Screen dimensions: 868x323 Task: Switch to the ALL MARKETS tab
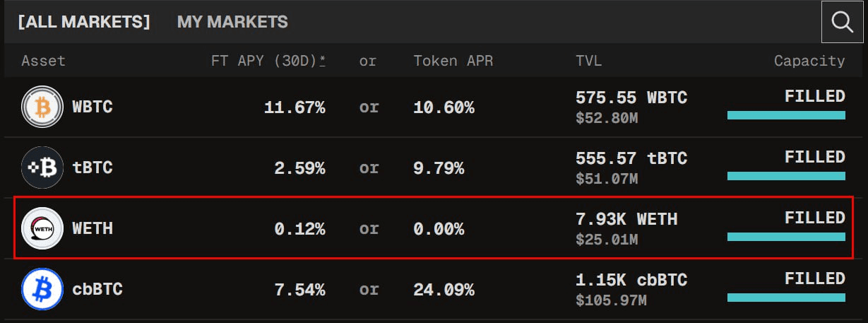(84, 22)
